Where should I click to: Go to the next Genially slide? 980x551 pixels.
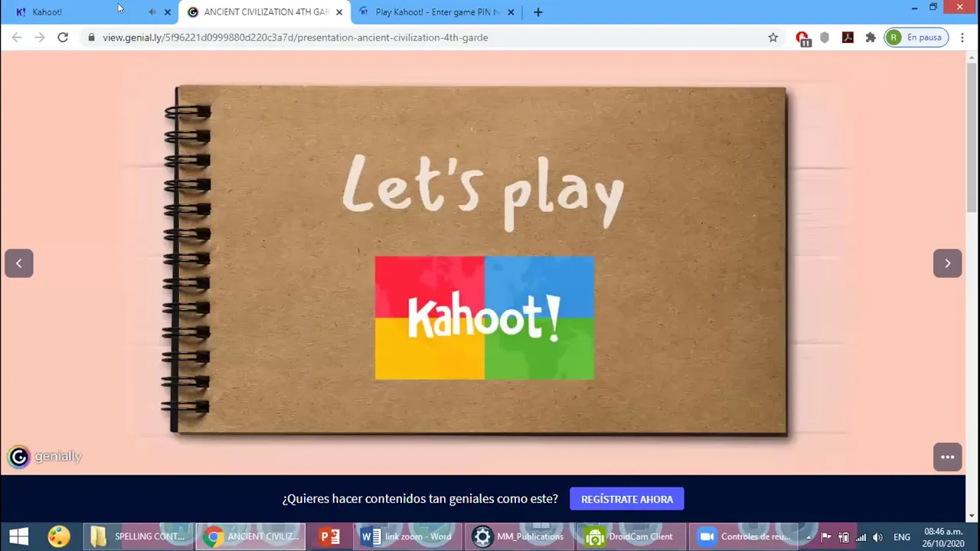[x=947, y=263]
